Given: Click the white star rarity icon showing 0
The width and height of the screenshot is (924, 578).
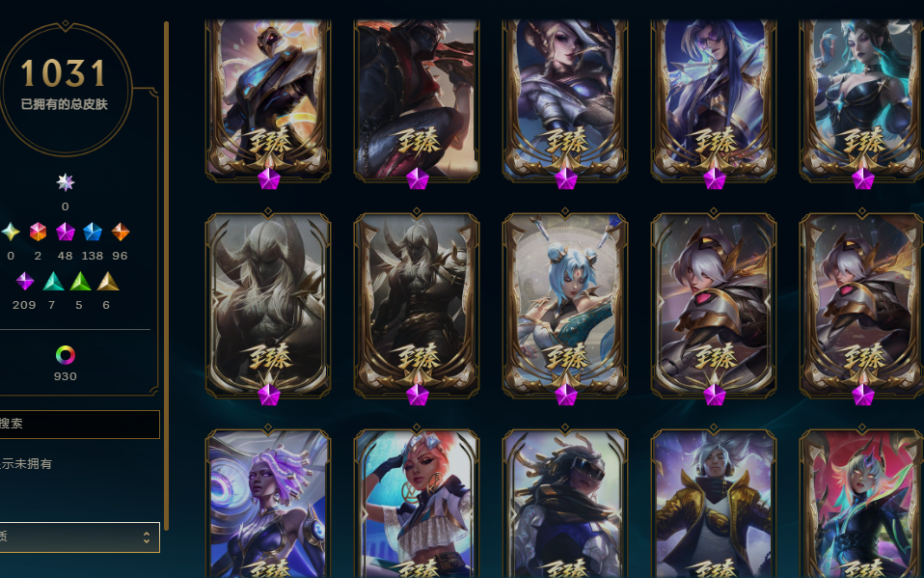Looking at the screenshot, I should click(66, 182).
